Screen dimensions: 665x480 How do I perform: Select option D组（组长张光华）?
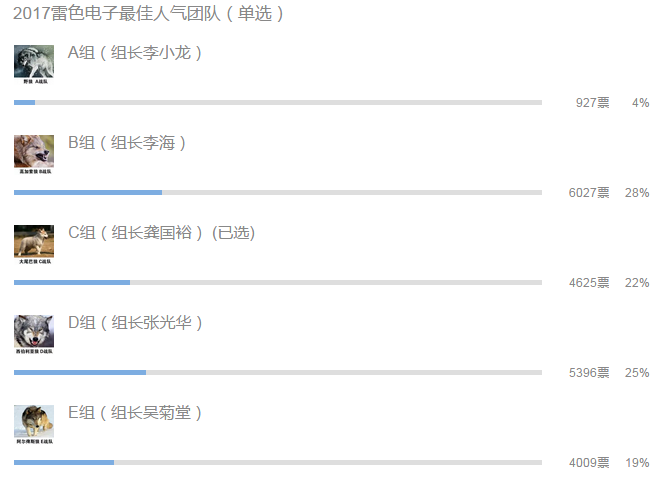pyautogui.click(x=135, y=323)
